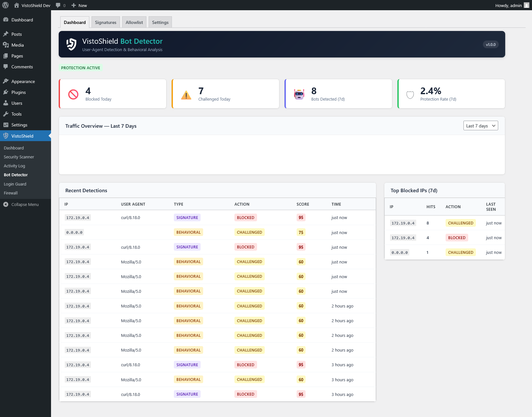Open the Firewall page
This screenshot has height=417, width=532.
pyautogui.click(x=11, y=193)
